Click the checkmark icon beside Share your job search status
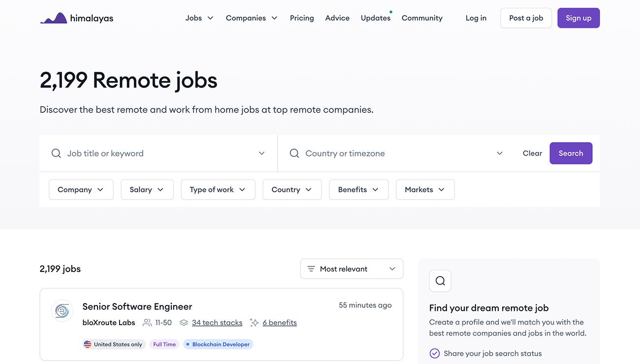This screenshot has width=640, height=364. (x=435, y=353)
